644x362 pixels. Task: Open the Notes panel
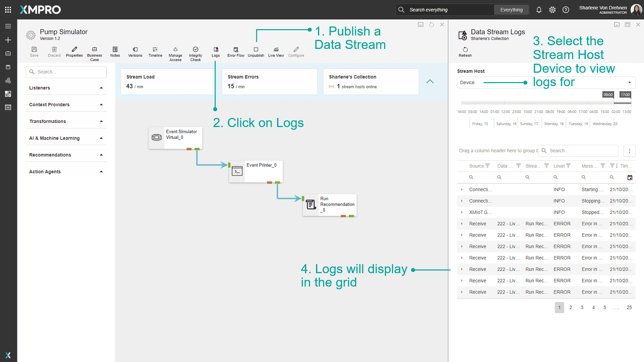tap(115, 52)
